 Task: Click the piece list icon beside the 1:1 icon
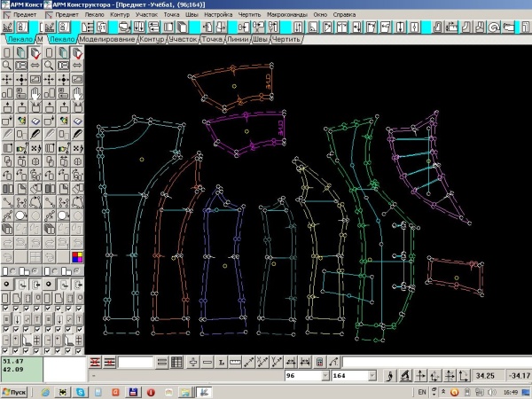click(87, 27)
